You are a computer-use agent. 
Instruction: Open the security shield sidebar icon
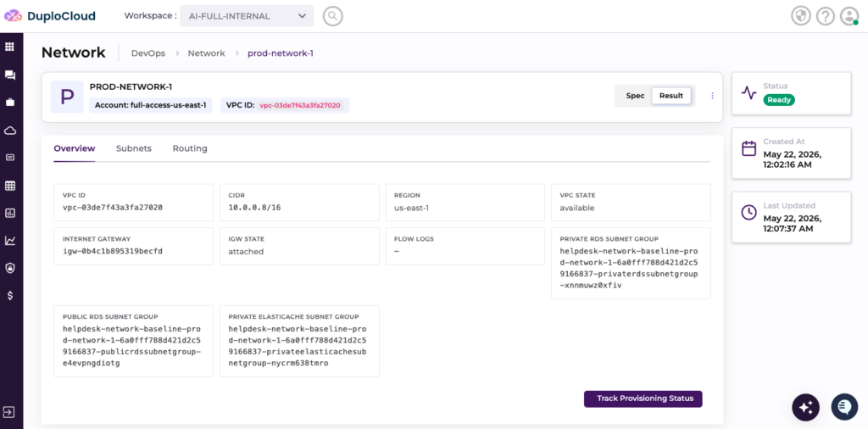tap(10, 268)
